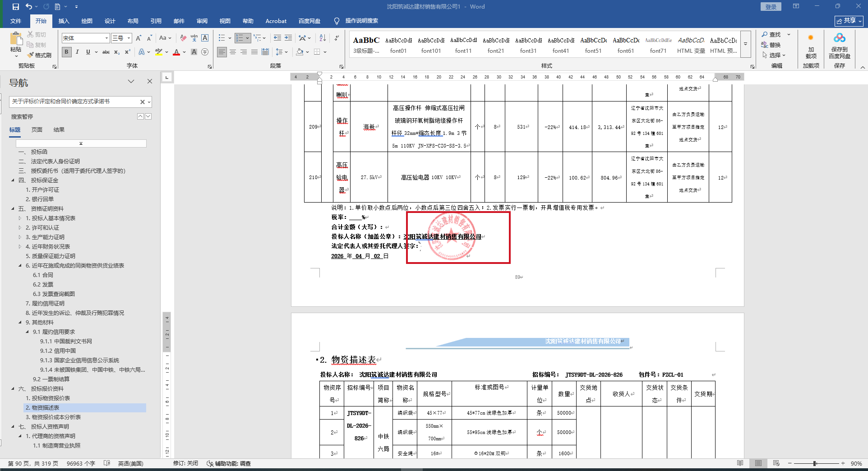The width and height of the screenshot is (868, 471).
Task: Toggle strikethrough formatting
Action: (106, 52)
